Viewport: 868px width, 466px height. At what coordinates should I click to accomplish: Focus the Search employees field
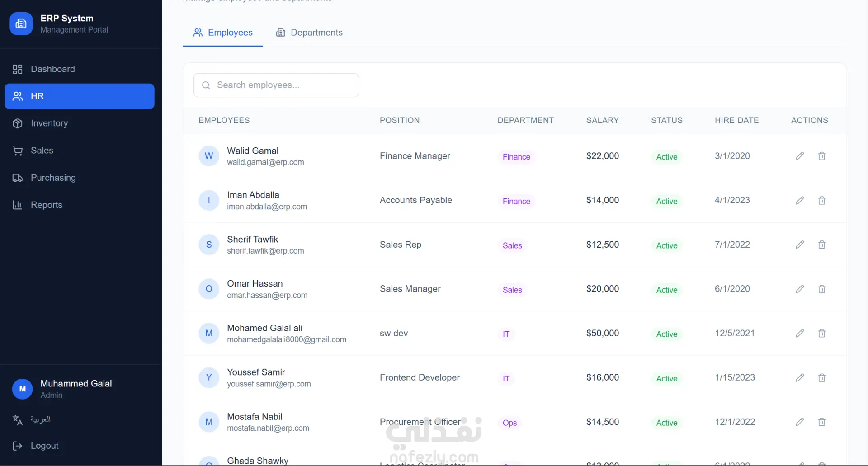276,85
